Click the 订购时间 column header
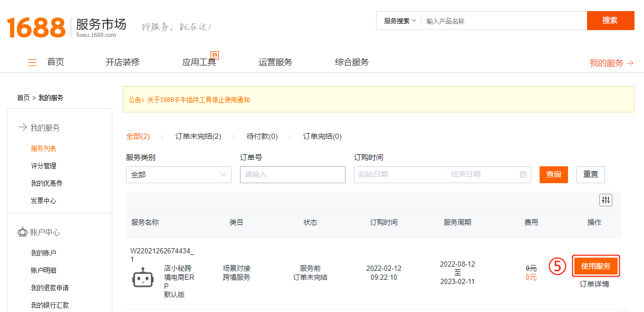The width and height of the screenshot is (644, 312). 384,222
